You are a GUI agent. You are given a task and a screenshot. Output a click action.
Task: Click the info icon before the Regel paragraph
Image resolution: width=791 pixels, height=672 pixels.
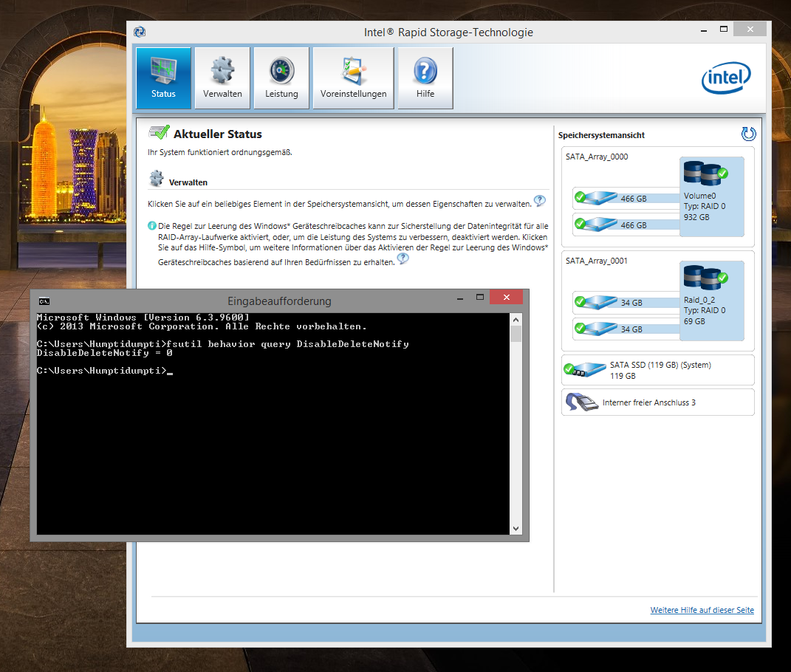[x=152, y=225]
